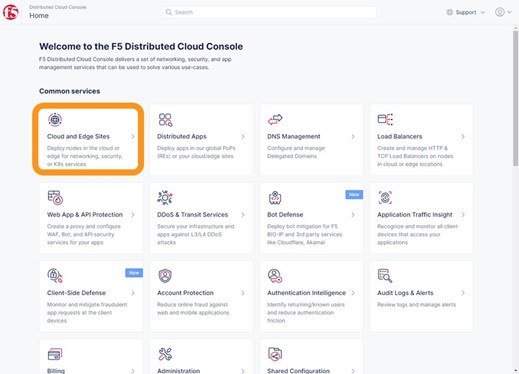Open the Cloud and Edge Sites globe icon
This screenshot has width=519, height=374.
click(x=55, y=119)
